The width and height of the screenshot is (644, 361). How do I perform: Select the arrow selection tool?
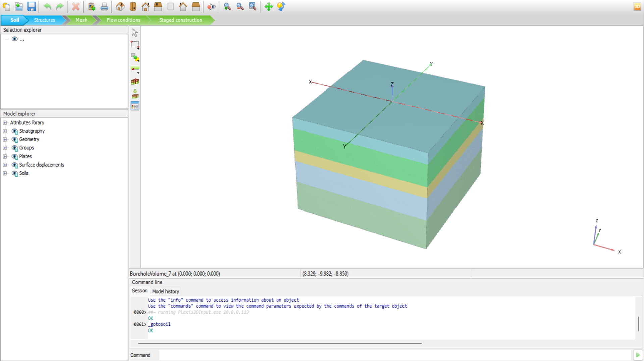tap(135, 33)
